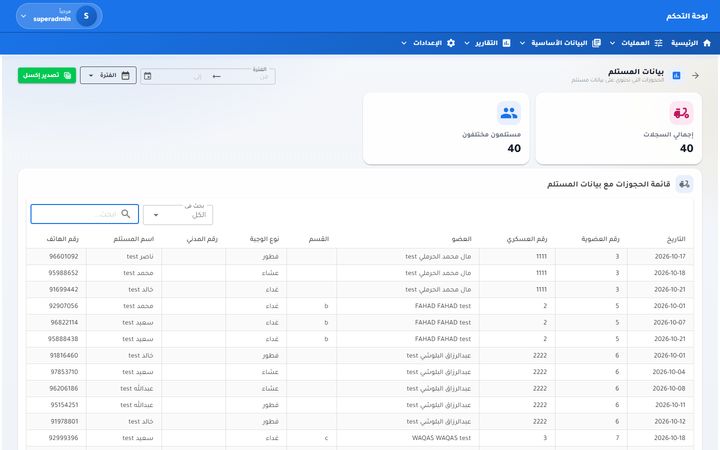This screenshot has width=720, height=450.
Task: Open the بحث في الكل dropdown
Action: (x=178, y=214)
